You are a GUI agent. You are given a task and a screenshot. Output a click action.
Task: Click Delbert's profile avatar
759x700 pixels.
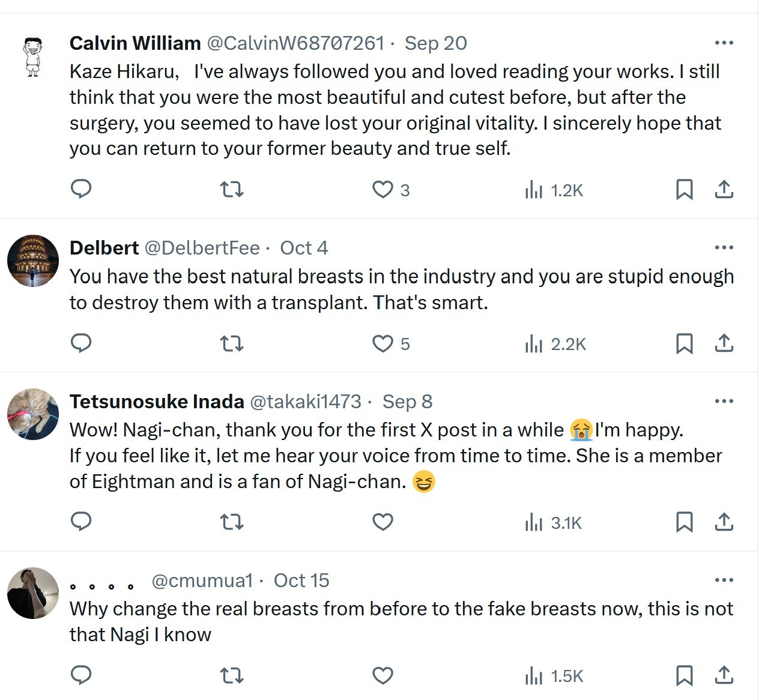tap(33, 261)
